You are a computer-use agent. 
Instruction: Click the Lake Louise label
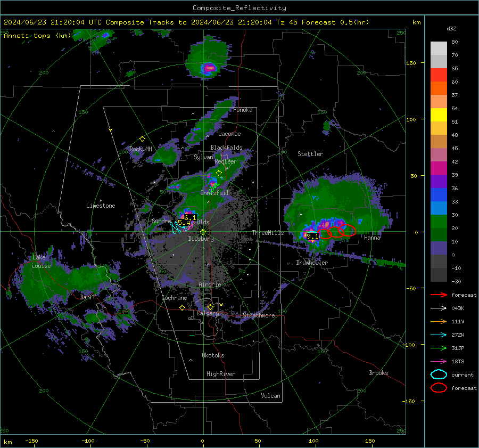(x=41, y=262)
